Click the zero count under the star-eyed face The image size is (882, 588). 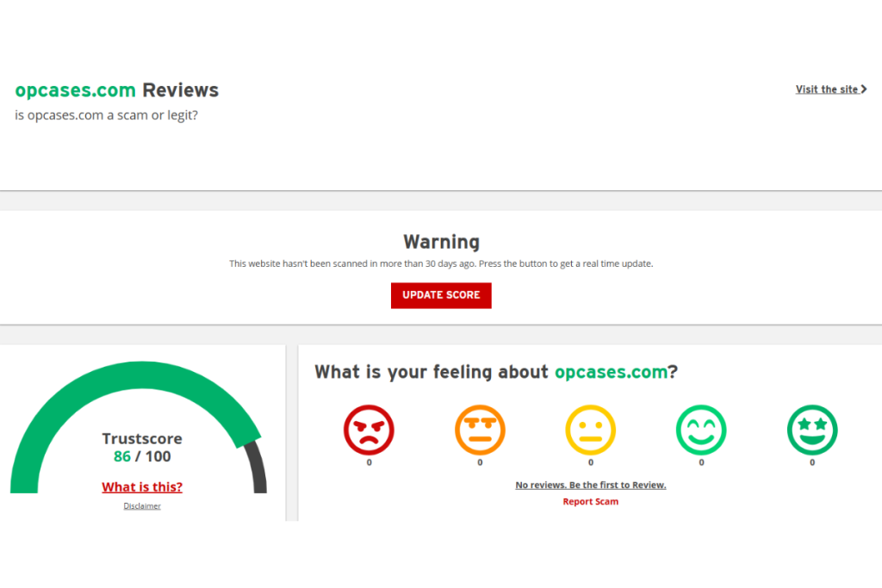812,462
